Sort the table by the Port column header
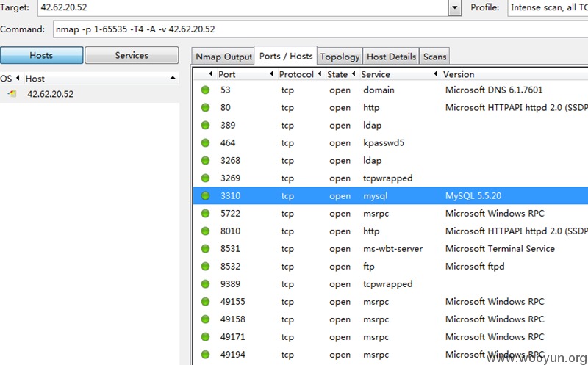Image resolution: width=588 pixels, height=365 pixels. (227, 74)
